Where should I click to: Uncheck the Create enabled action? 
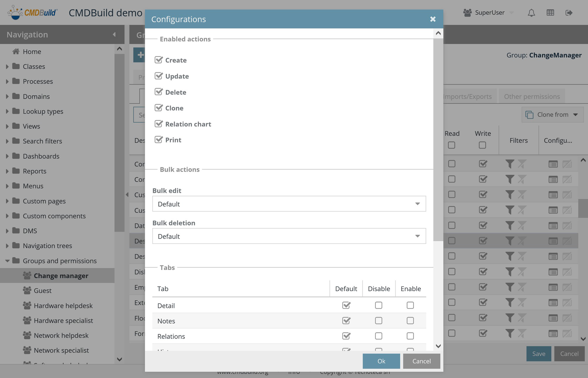[159, 60]
